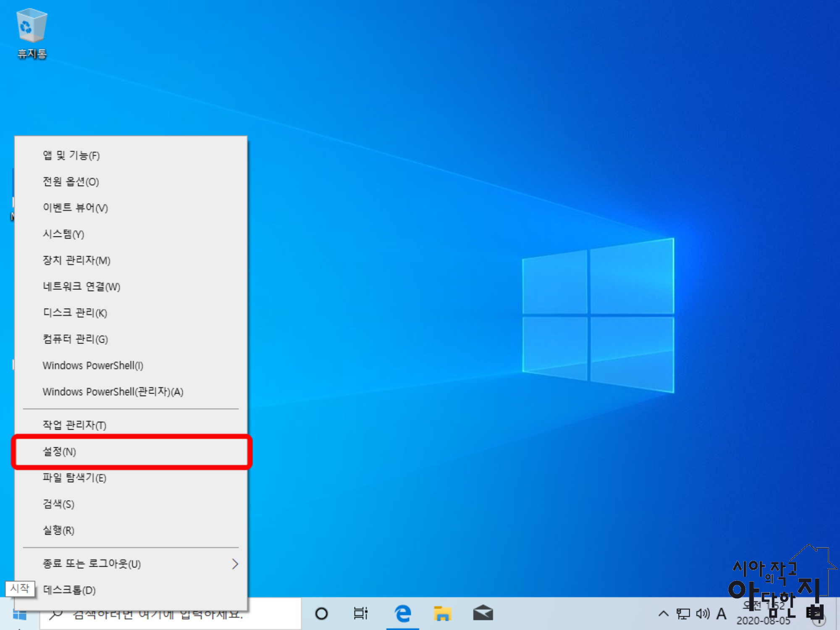Viewport: 840px width, 630px height.
Task: Open Windows PowerShell(관리자)(A) entry
Action: [x=131, y=392]
